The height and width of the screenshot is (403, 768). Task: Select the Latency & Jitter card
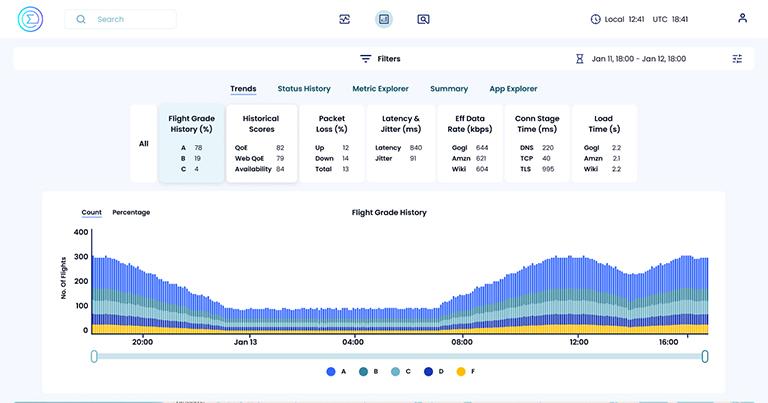click(x=401, y=143)
